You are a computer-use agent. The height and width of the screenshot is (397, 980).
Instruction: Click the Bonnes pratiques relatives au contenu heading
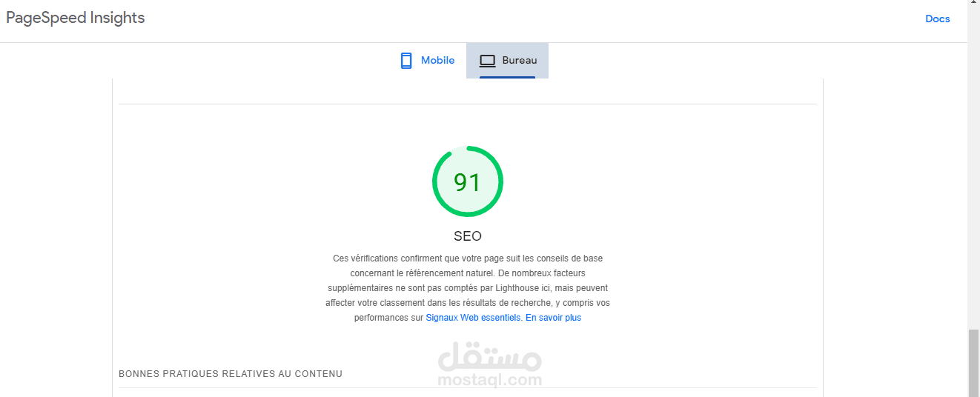pos(231,374)
